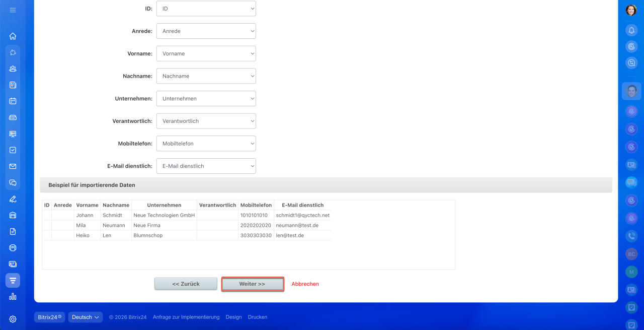
Task: Open the bar chart analytics icon in sidebar
Action: [13, 297]
